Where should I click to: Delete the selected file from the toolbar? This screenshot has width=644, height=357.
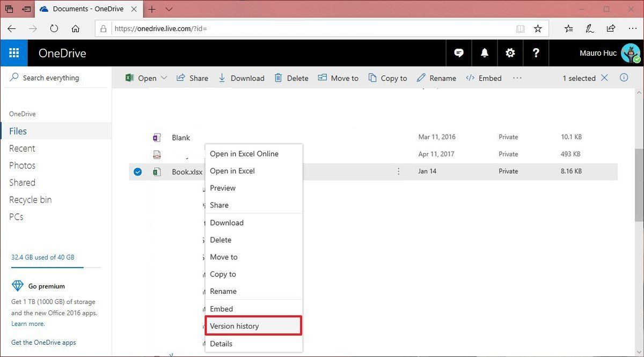point(291,78)
